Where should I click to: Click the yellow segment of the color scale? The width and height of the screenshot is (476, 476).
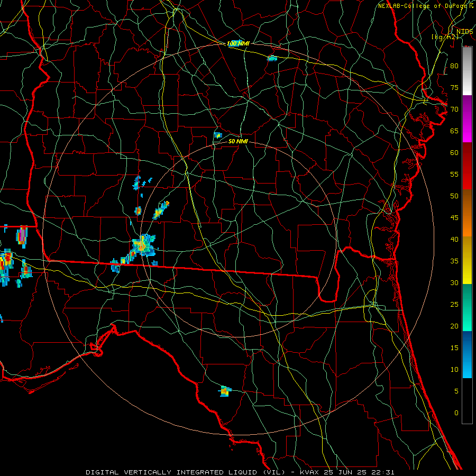(467, 260)
